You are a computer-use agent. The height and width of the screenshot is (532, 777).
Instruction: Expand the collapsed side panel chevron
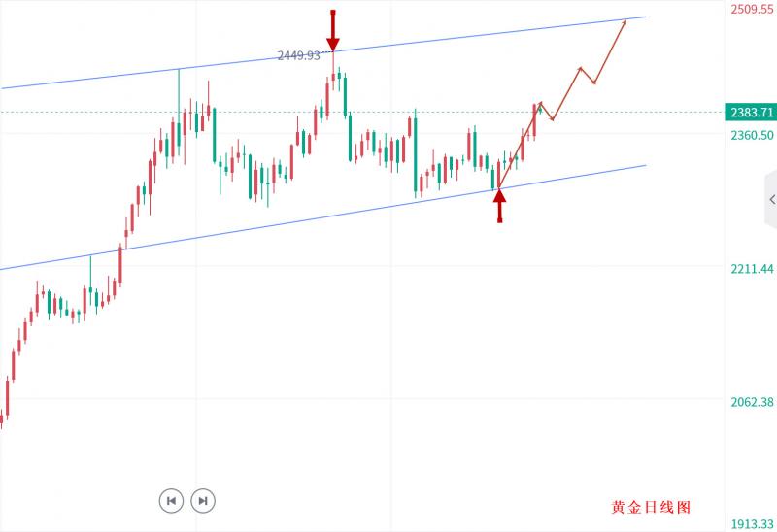(772, 200)
